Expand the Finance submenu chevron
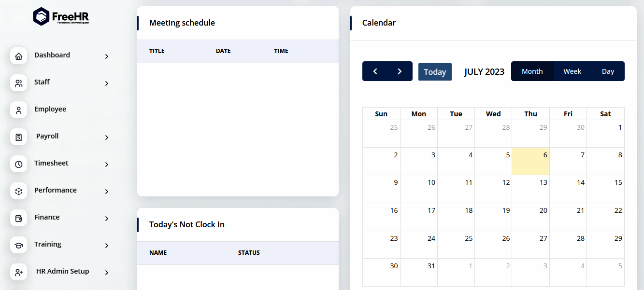644x290 pixels. (107, 219)
